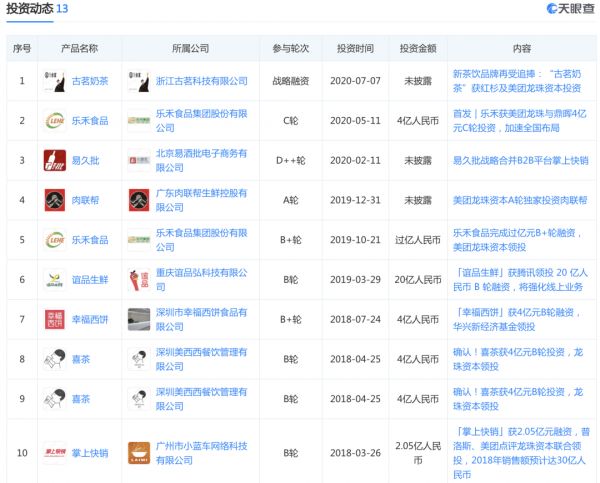Click the 投资时间 column header
The height and width of the screenshot is (483, 600).
pos(354,48)
